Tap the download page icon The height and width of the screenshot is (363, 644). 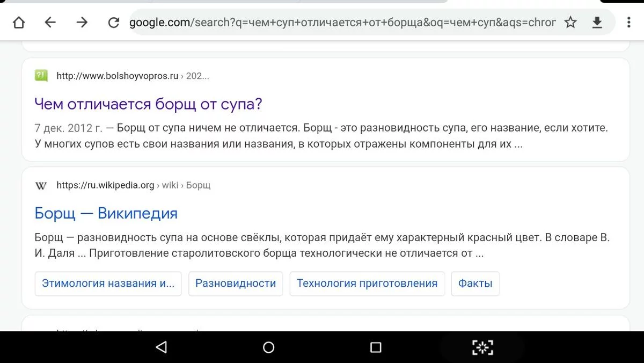pyautogui.click(x=597, y=22)
